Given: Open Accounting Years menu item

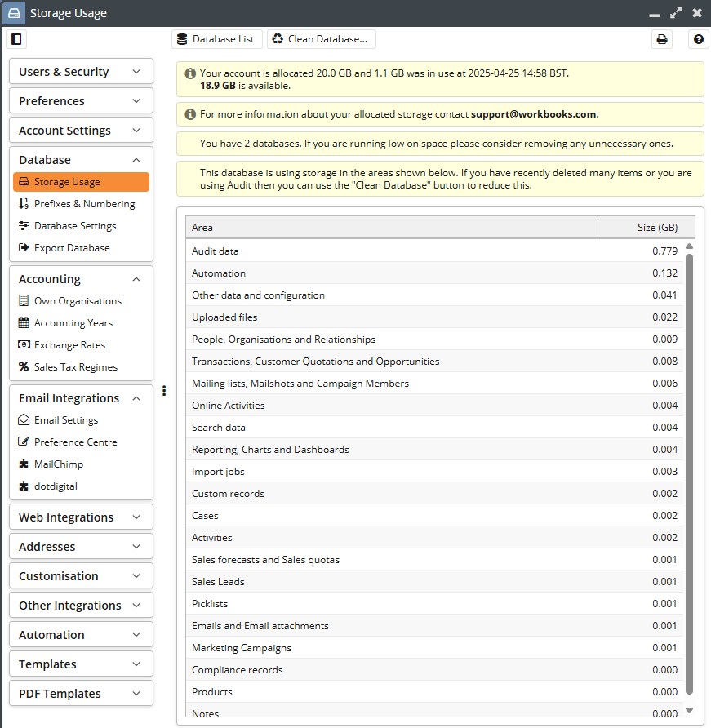Looking at the screenshot, I should coord(82,322).
